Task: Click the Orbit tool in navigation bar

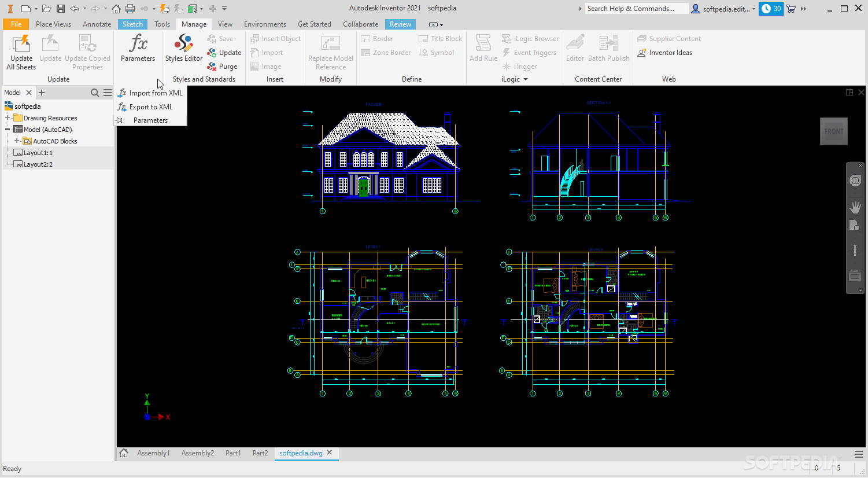Action: 855,251
